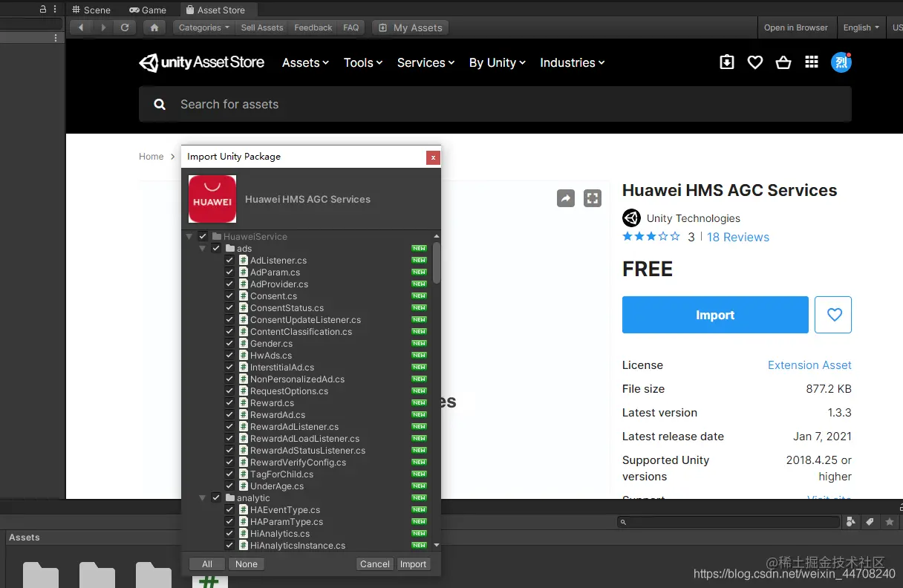Click the My Assets button
This screenshot has height=588, width=903.
pos(410,27)
